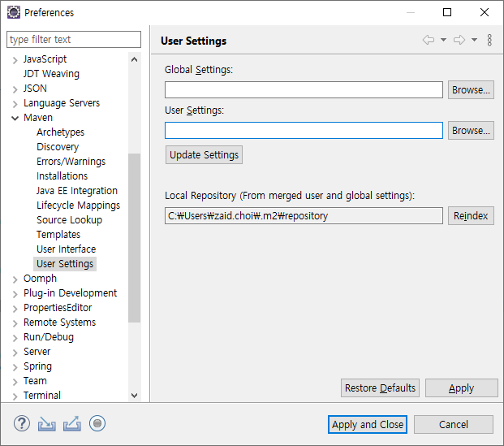Screen dimensions: 504x446
Task: Click the Local Repository path field
Action: (304, 215)
